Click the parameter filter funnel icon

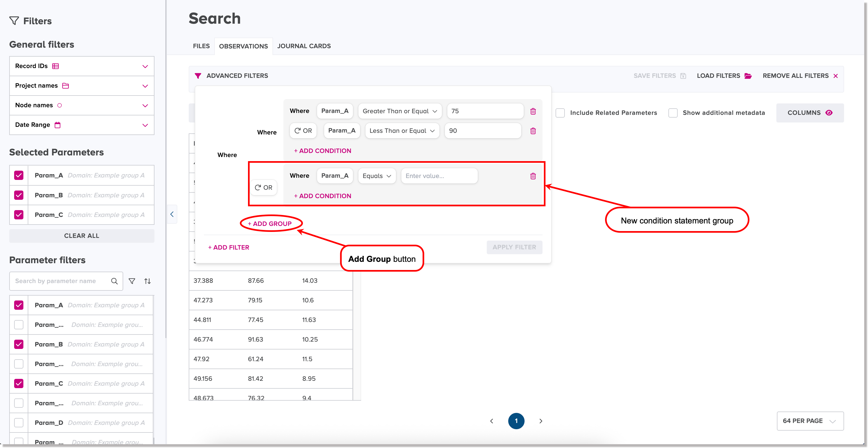tap(132, 281)
